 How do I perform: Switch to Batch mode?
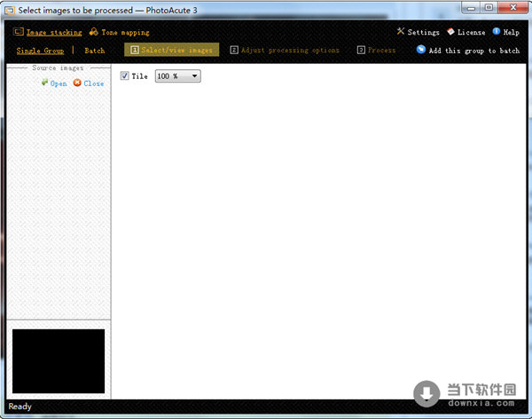pos(95,51)
